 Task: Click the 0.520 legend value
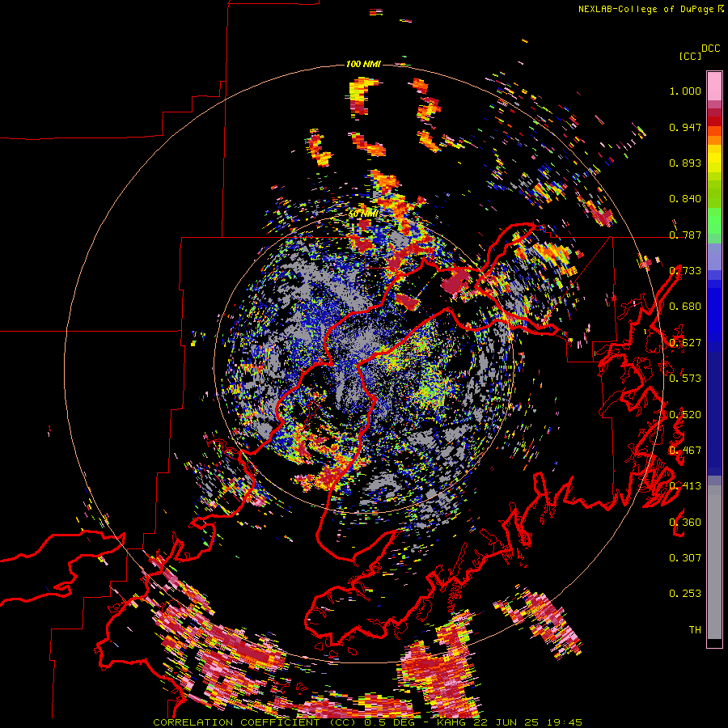(x=685, y=415)
